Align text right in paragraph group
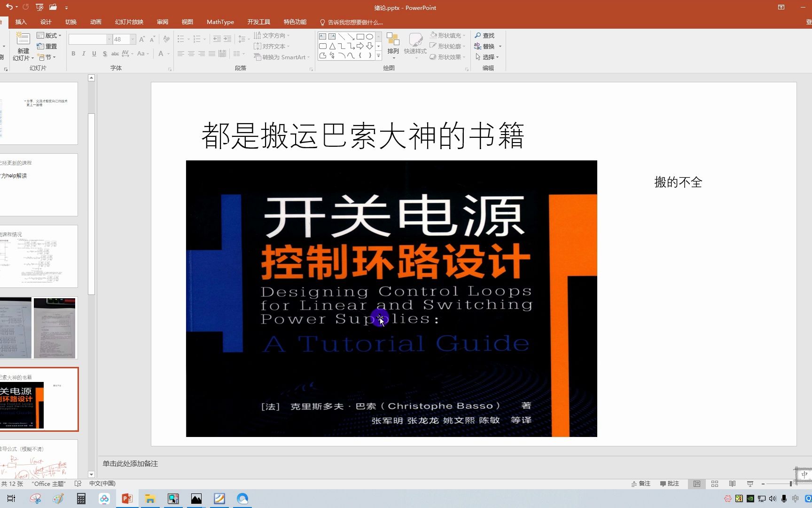Screen dimensions: 812x508 202,54
